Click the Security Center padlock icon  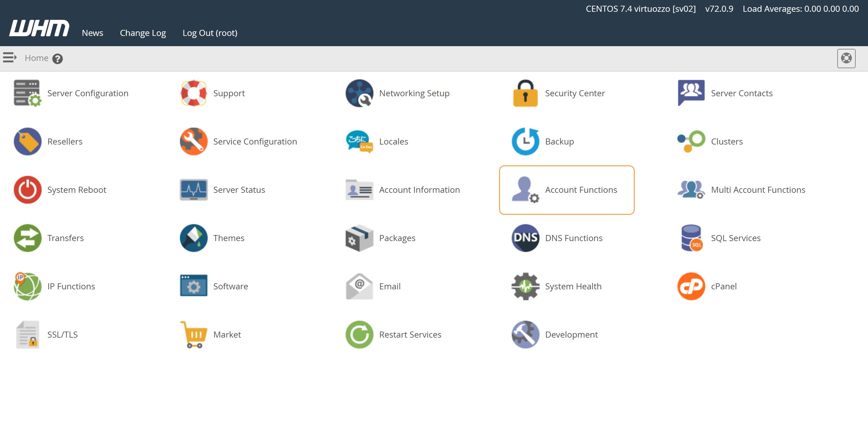point(525,93)
